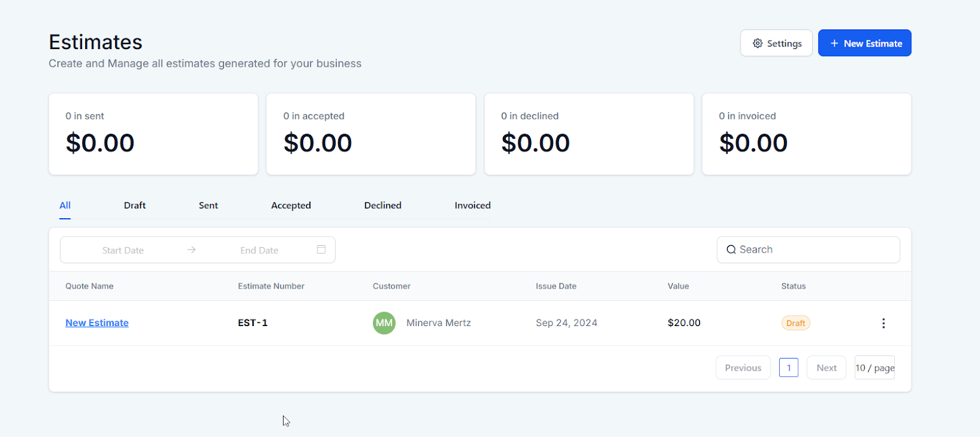The image size is (980, 437).
Task: Click the Start Date field
Action: tap(123, 250)
